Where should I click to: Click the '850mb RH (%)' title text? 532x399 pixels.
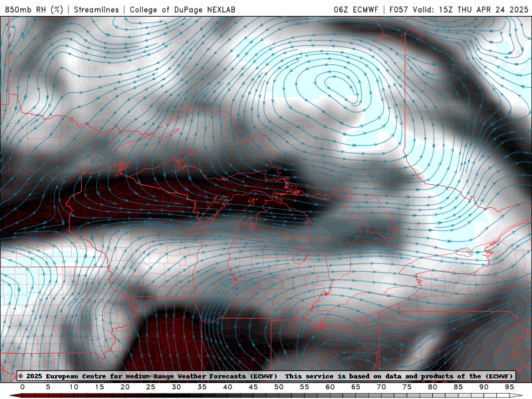[x=34, y=9]
